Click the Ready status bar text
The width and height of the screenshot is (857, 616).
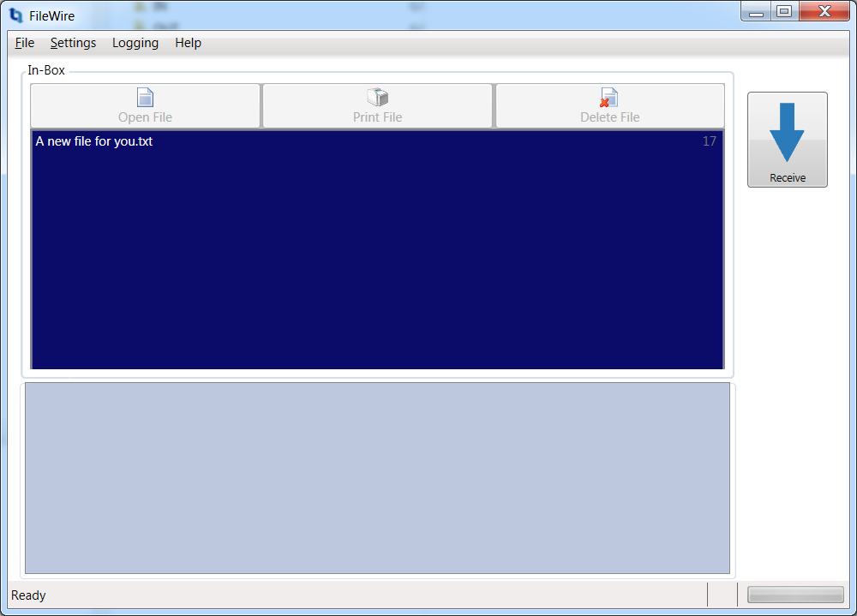tap(28, 595)
